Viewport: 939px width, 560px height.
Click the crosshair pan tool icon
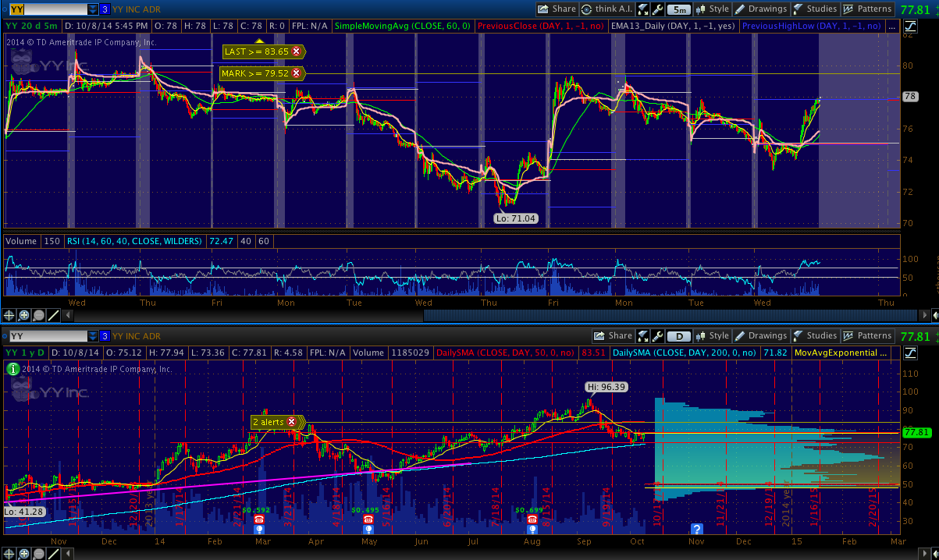pos(9,316)
